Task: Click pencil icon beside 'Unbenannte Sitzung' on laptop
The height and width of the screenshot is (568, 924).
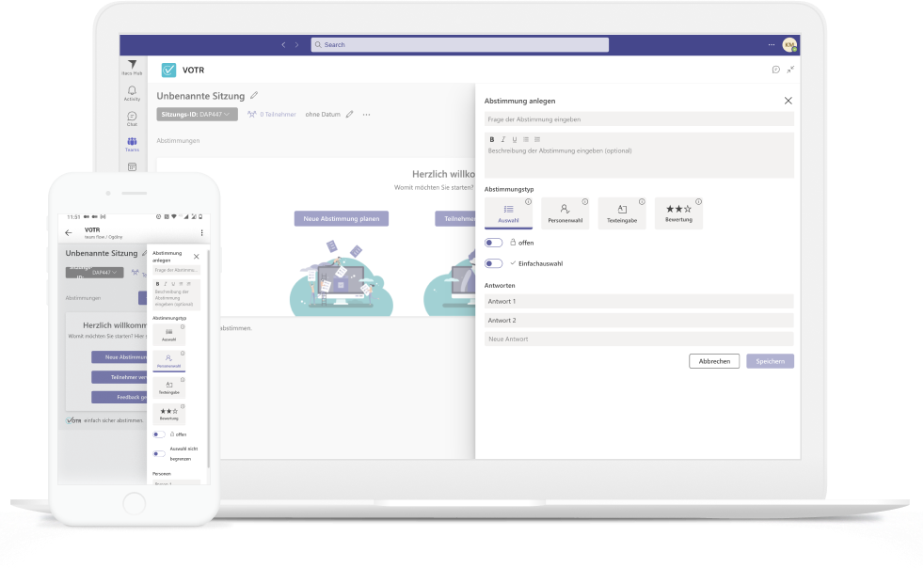Action: (x=254, y=95)
